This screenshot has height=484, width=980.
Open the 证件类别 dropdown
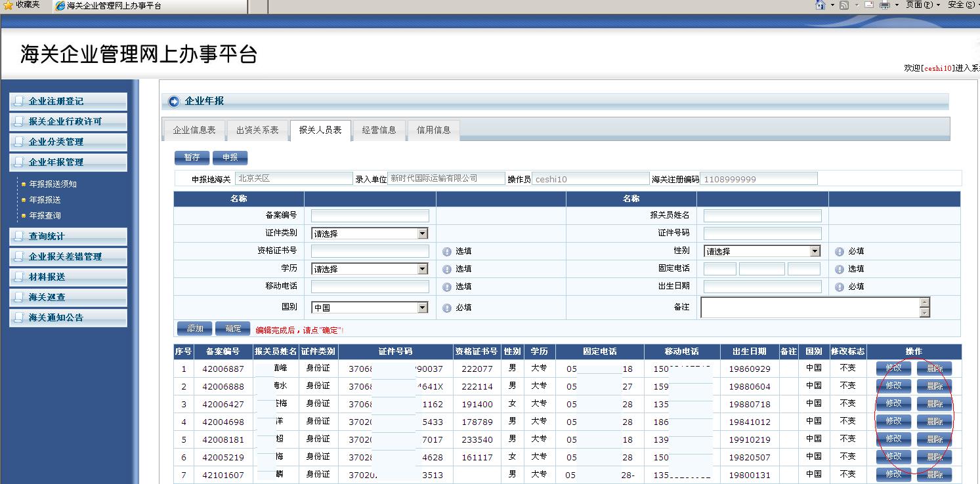point(423,233)
